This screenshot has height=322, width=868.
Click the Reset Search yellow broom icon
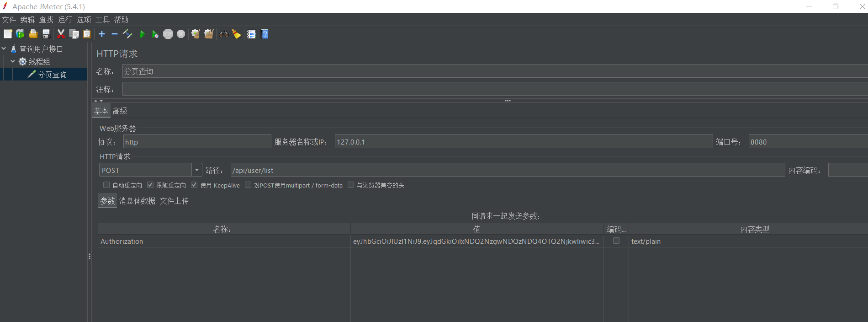pyautogui.click(x=236, y=34)
